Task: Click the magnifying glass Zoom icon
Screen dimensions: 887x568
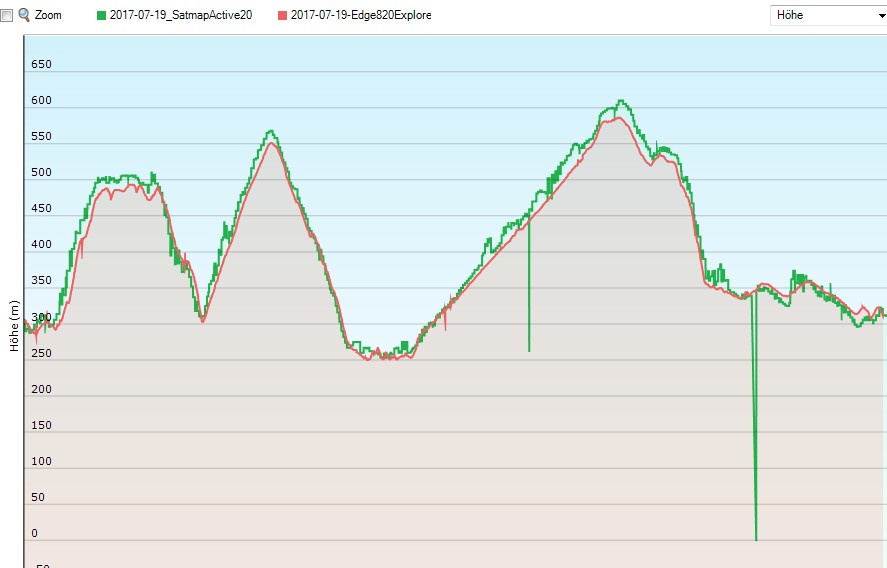Action: click(x=24, y=15)
